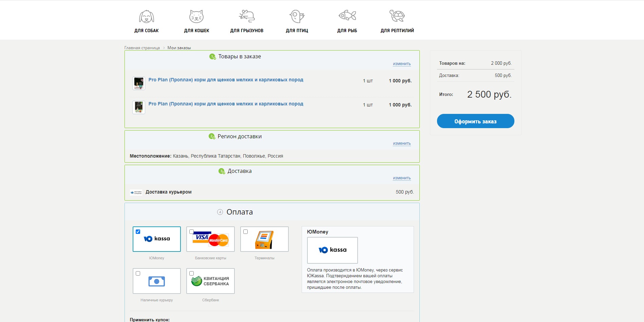Click the dog icon for dog products
Screen dimensions: 644x322
click(146, 16)
